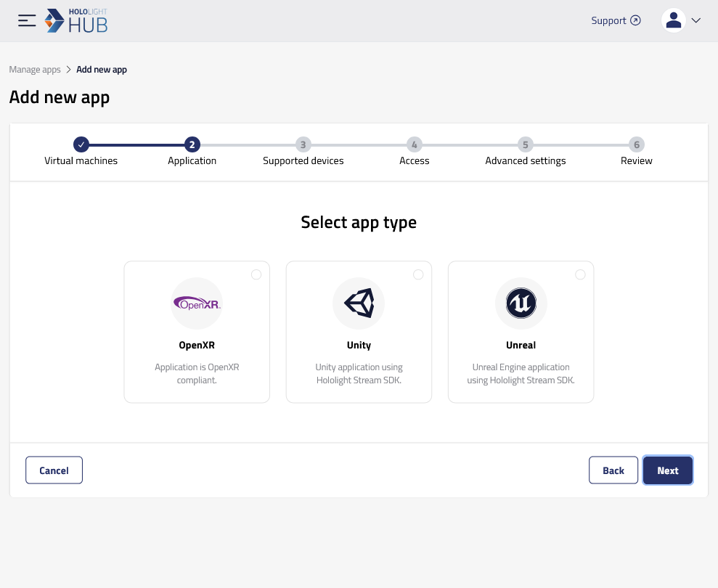Viewport: 718px width, 588px height.
Task: Select the Unreal radio button
Action: pyautogui.click(x=580, y=274)
